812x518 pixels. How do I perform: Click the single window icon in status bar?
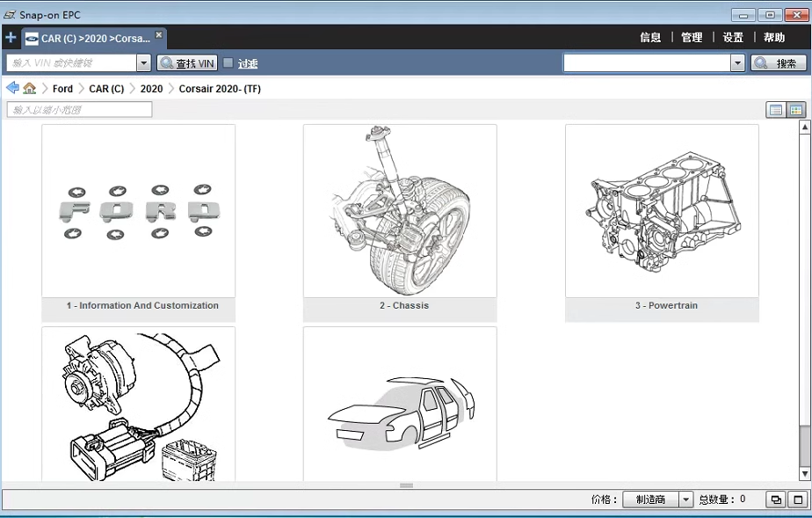[x=798, y=500]
